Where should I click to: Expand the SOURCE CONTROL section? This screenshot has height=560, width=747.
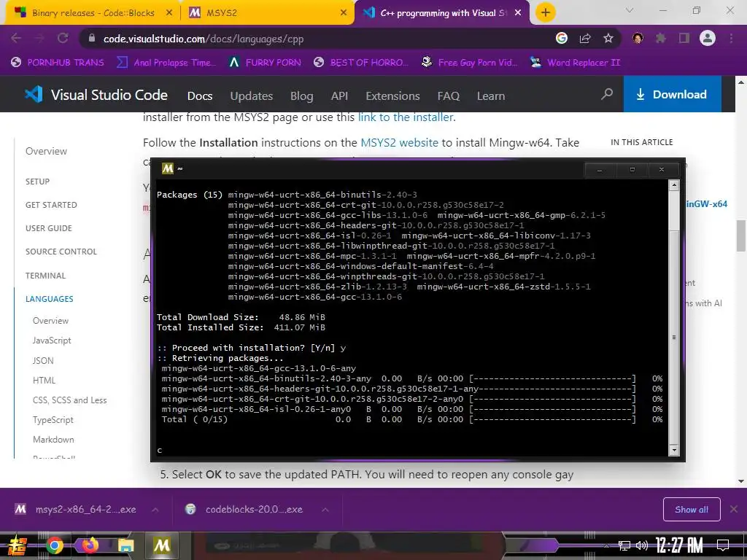coord(61,252)
